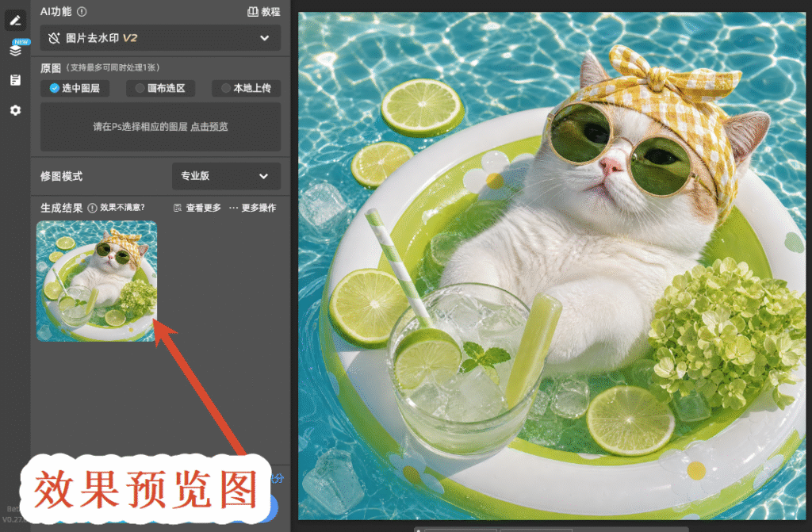The height and width of the screenshot is (532, 812).
Task: Open the 专业版 retouch mode dropdown
Action: [x=226, y=176]
